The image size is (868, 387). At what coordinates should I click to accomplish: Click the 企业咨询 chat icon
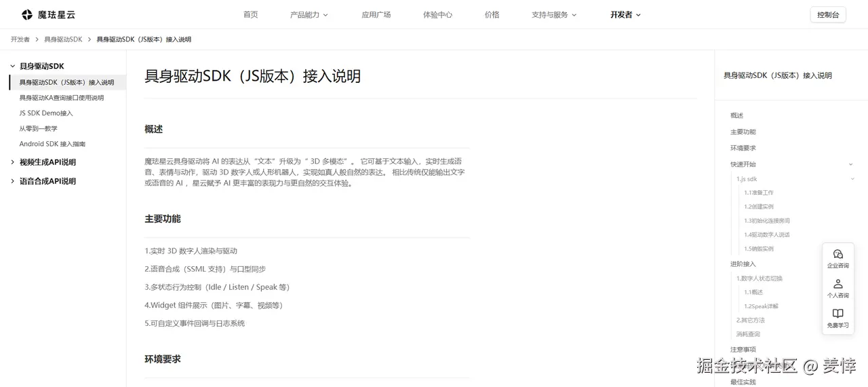click(838, 254)
